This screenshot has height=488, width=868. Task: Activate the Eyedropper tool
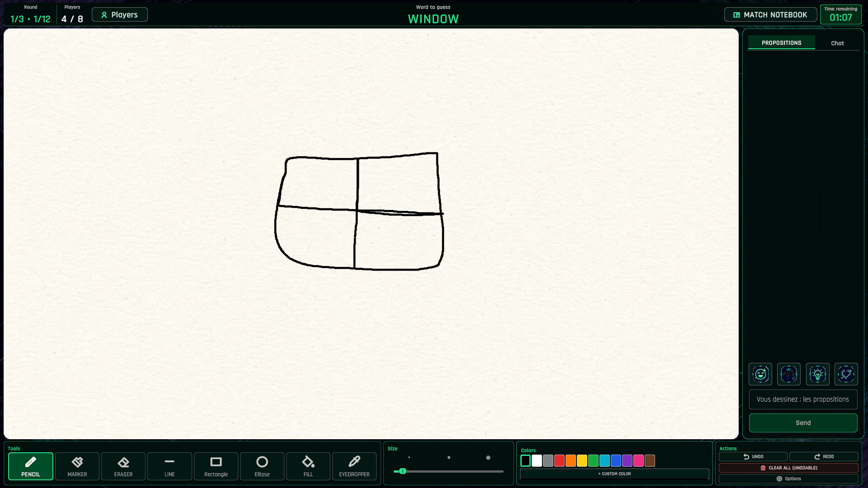coord(354,466)
